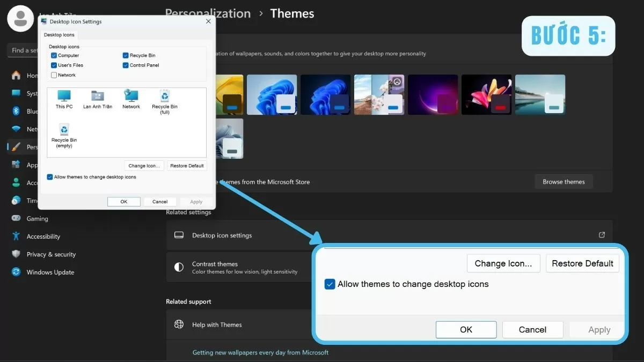Click the user profile avatar at top left
644x362 pixels.
pos(20,19)
